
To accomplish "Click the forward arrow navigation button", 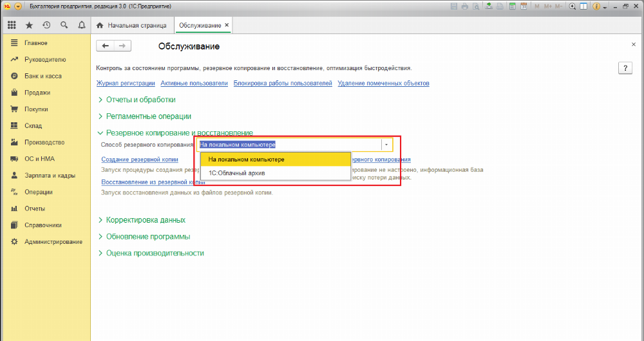I will (x=122, y=46).
